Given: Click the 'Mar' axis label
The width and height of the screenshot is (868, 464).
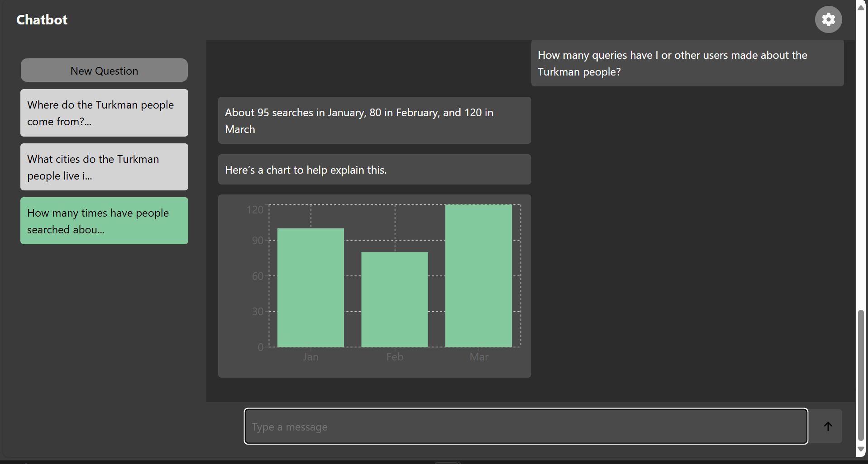Looking at the screenshot, I should [x=479, y=357].
